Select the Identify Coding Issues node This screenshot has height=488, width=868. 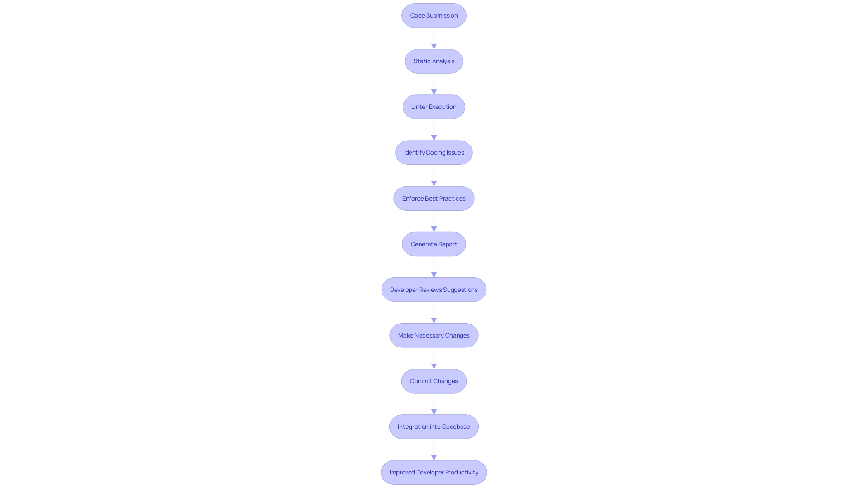tap(434, 152)
